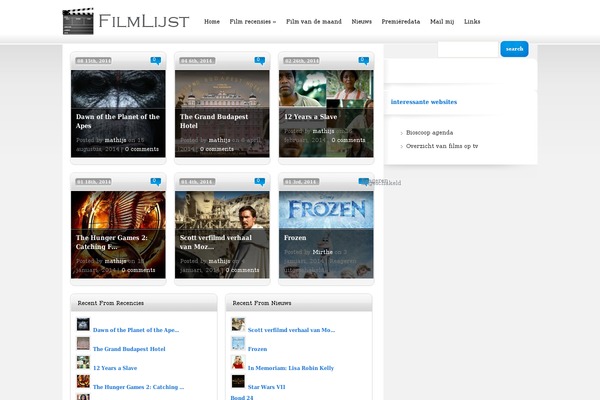Click the FilmLijst site title text

pos(144,21)
